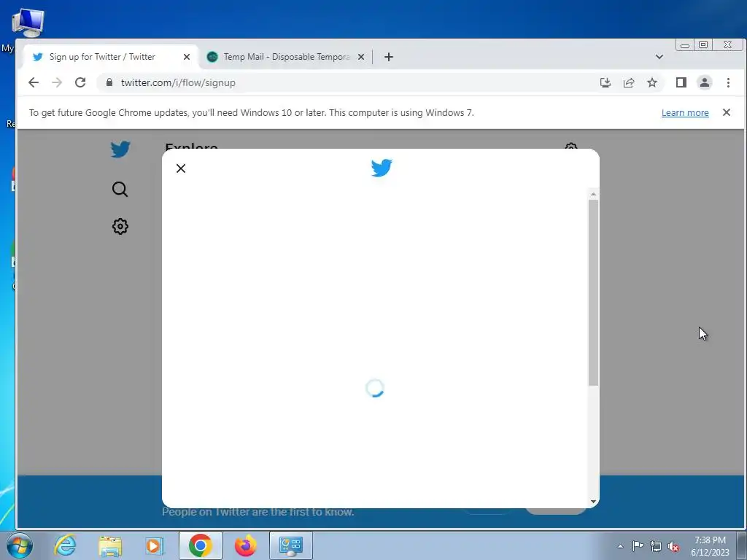Open Action Center flag icon
This screenshot has width=747, height=560.
coord(638,546)
